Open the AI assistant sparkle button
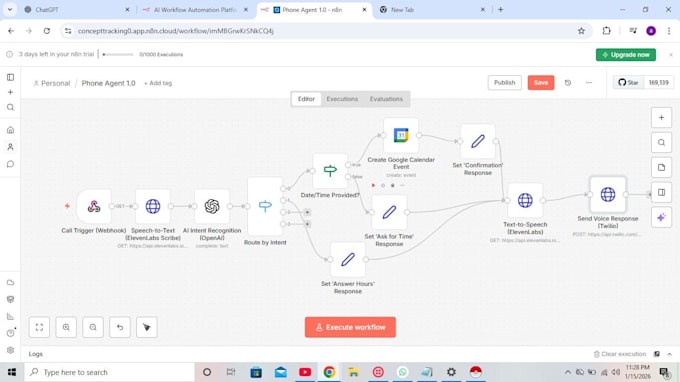Viewport: 680px width, 382px height. (x=661, y=218)
